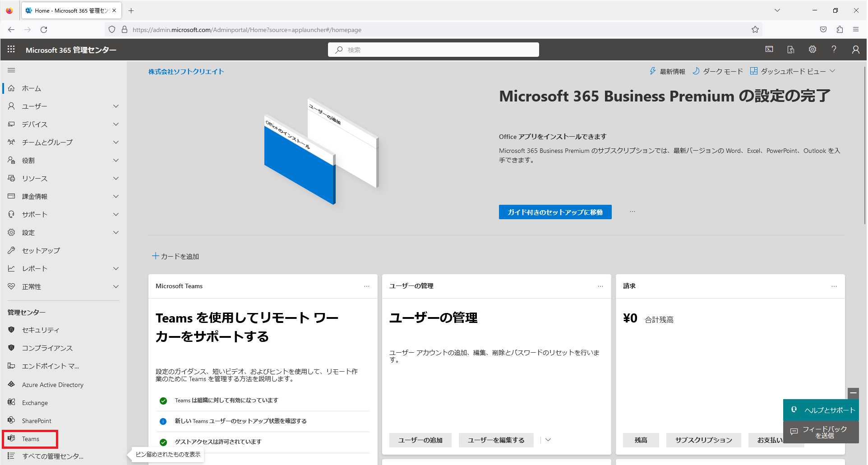Image resolution: width=868 pixels, height=465 pixels.
Task: Open 請求 card options menu
Action: (834, 286)
